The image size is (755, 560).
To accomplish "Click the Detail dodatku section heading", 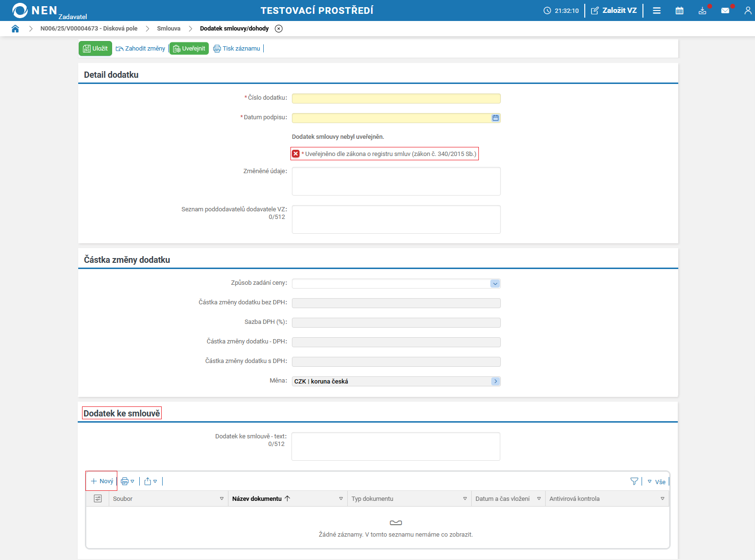I will [111, 75].
